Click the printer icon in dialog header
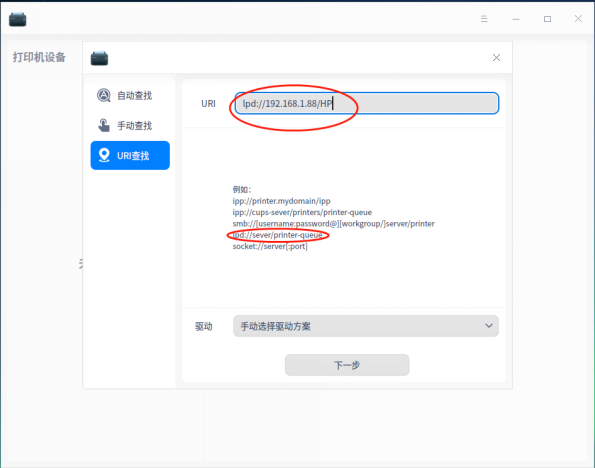Screen dimensions: 595x468 99,58
